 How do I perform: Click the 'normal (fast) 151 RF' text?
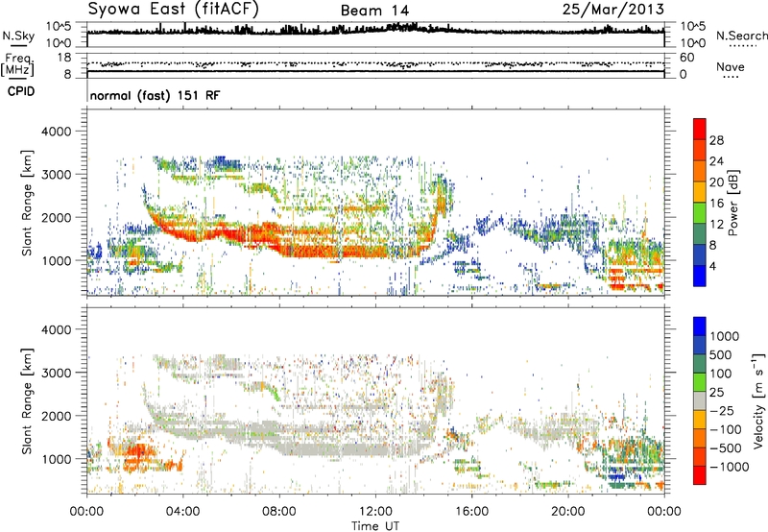click(156, 95)
